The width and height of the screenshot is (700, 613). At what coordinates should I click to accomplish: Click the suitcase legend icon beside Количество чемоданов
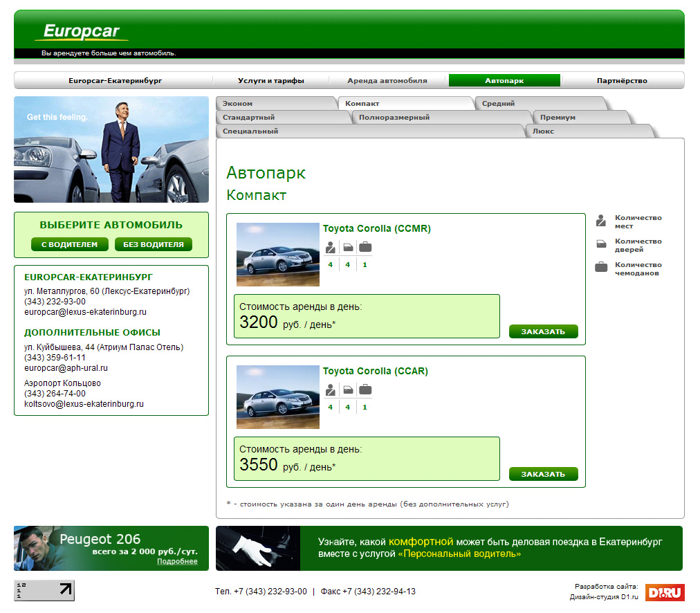[601, 267]
